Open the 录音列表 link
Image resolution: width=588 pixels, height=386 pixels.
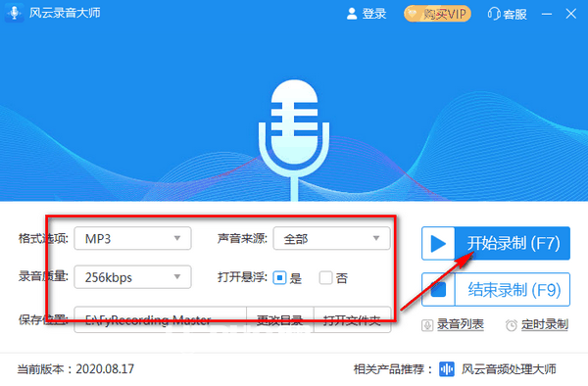coord(461,324)
